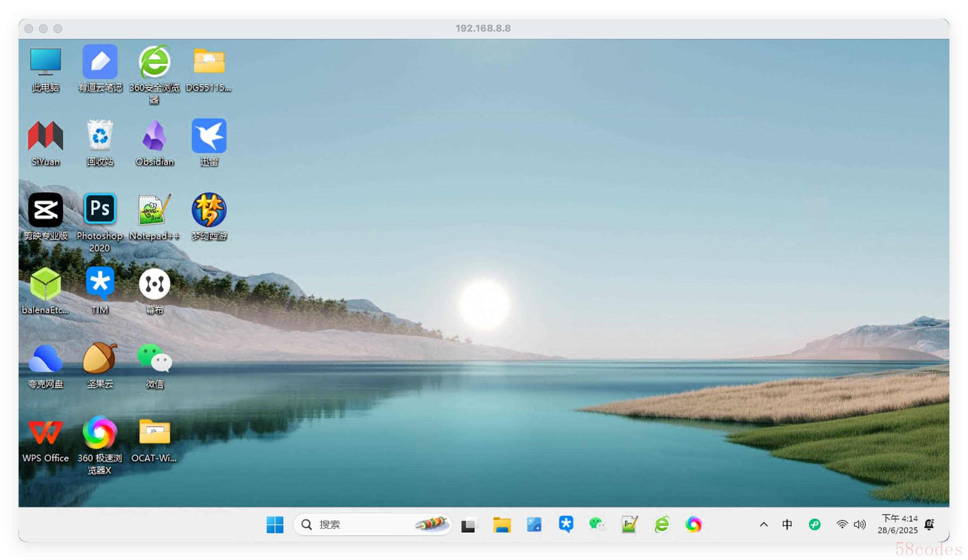Switch the 中 input method indicator
Image resolution: width=968 pixels, height=560 pixels.
787,524
